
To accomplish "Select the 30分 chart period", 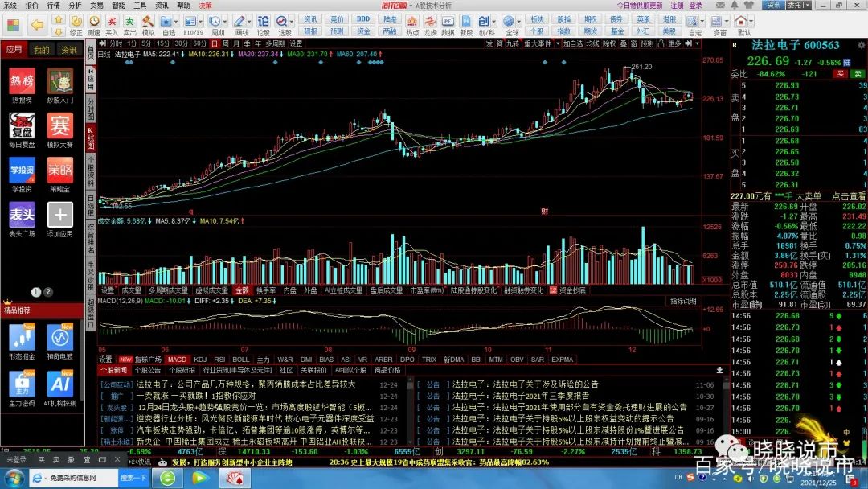I will click(181, 43).
